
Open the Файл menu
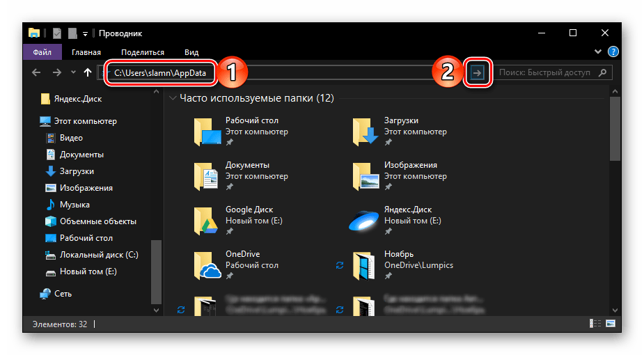click(41, 52)
